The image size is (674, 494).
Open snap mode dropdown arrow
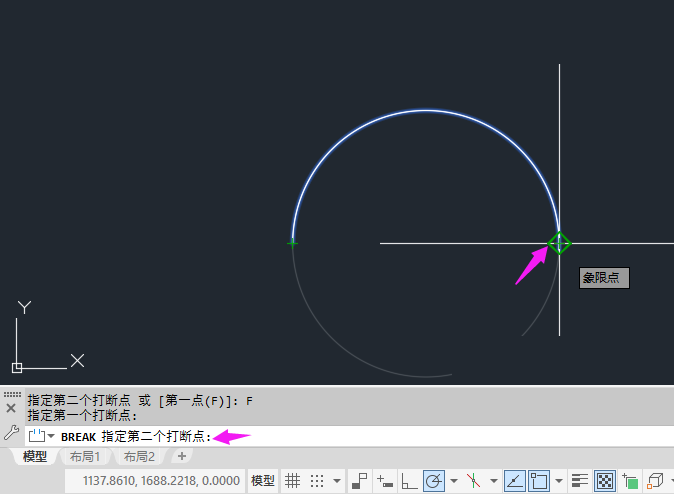[x=336, y=481]
